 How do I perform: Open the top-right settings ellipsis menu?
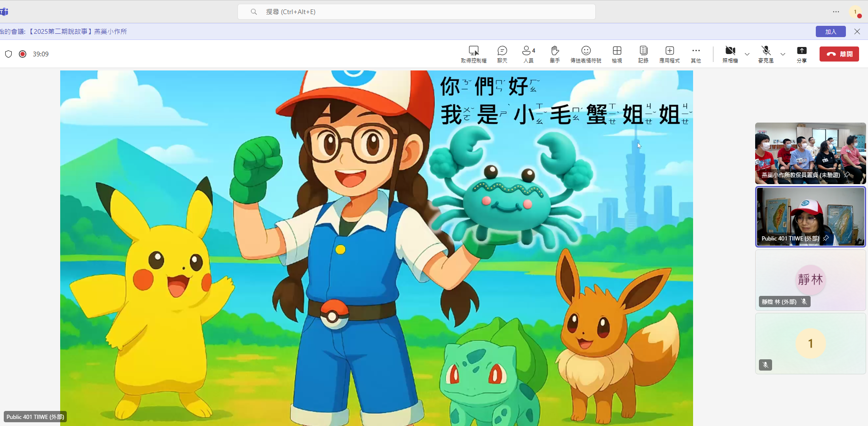(x=836, y=12)
